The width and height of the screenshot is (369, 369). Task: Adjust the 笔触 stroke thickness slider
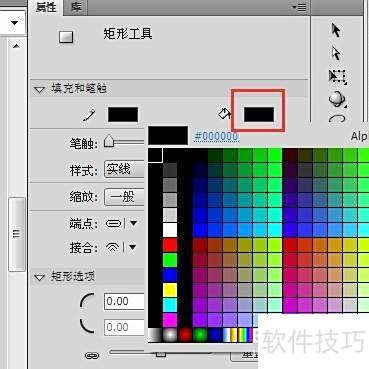coord(109,141)
